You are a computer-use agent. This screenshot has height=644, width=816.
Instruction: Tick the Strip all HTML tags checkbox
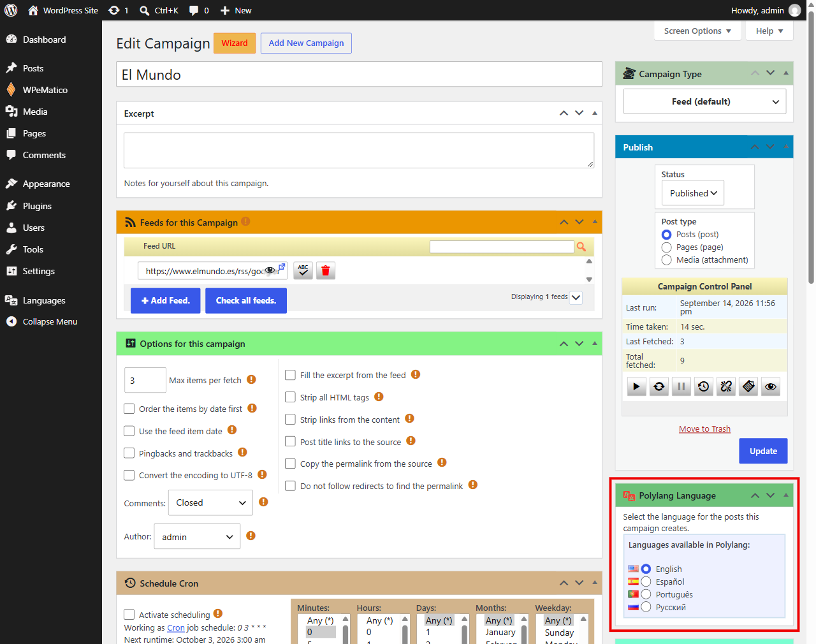click(x=290, y=397)
